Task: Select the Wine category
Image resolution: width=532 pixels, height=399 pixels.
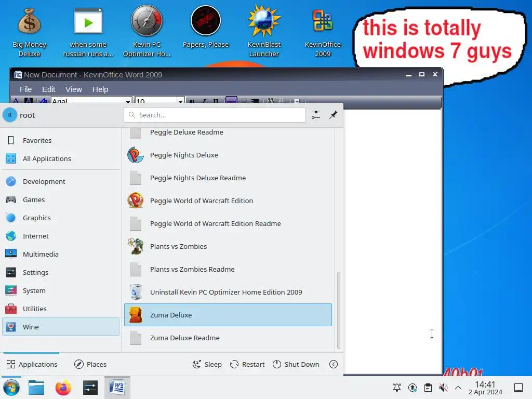Action: pos(61,327)
